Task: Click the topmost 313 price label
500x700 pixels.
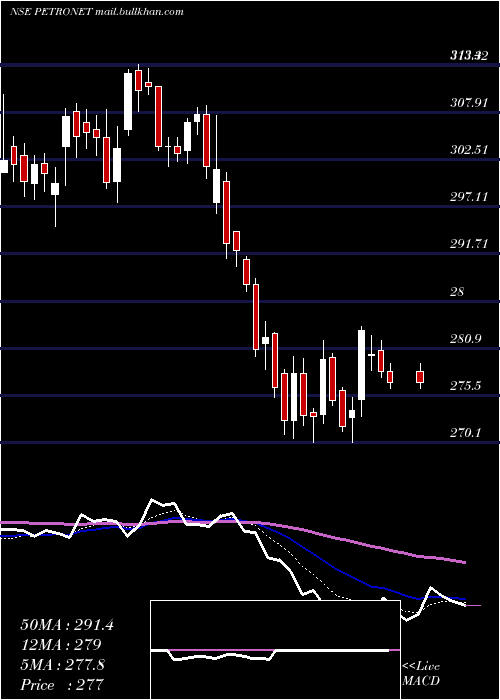Action: click(468, 55)
